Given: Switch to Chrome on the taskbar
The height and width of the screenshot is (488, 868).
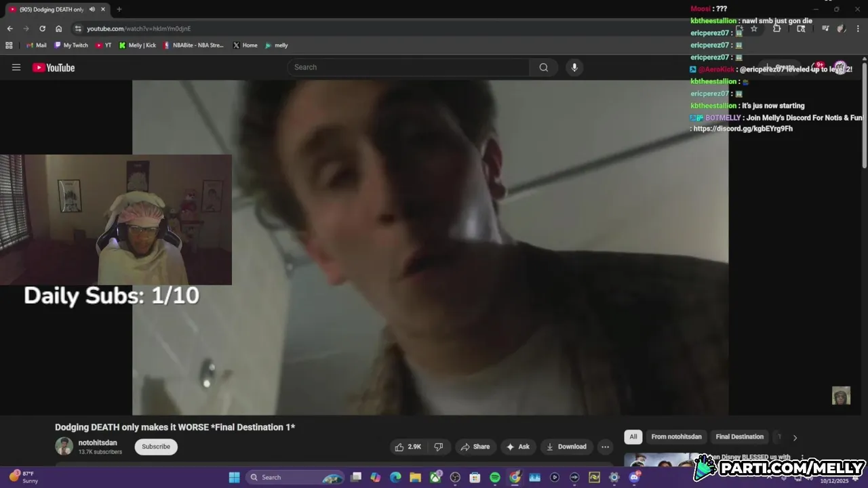Looking at the screenshot, I should pos(515,477).
